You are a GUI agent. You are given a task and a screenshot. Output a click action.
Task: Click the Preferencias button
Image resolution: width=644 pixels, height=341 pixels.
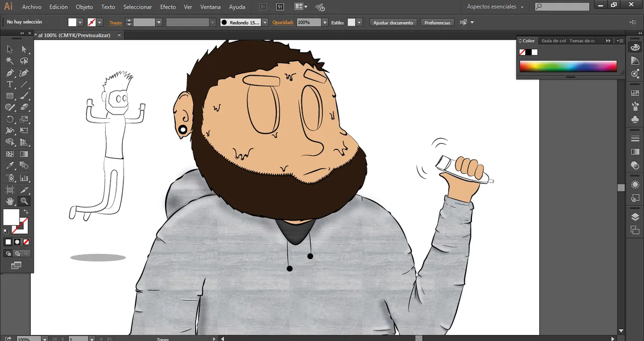point(437,23)
